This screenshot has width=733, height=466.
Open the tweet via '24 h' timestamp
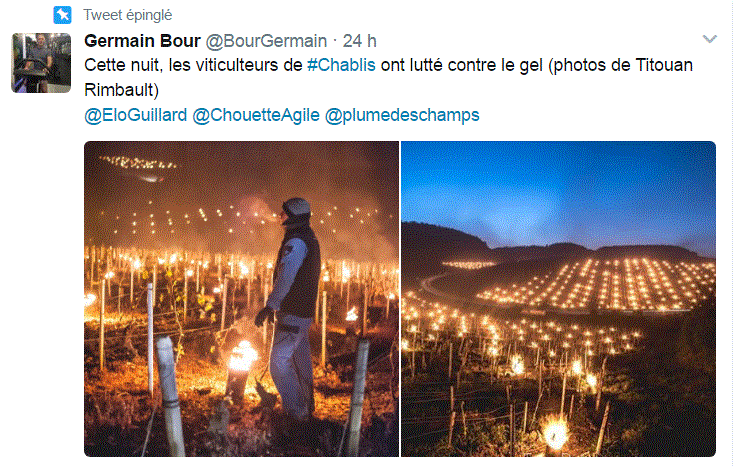(359, 41)
